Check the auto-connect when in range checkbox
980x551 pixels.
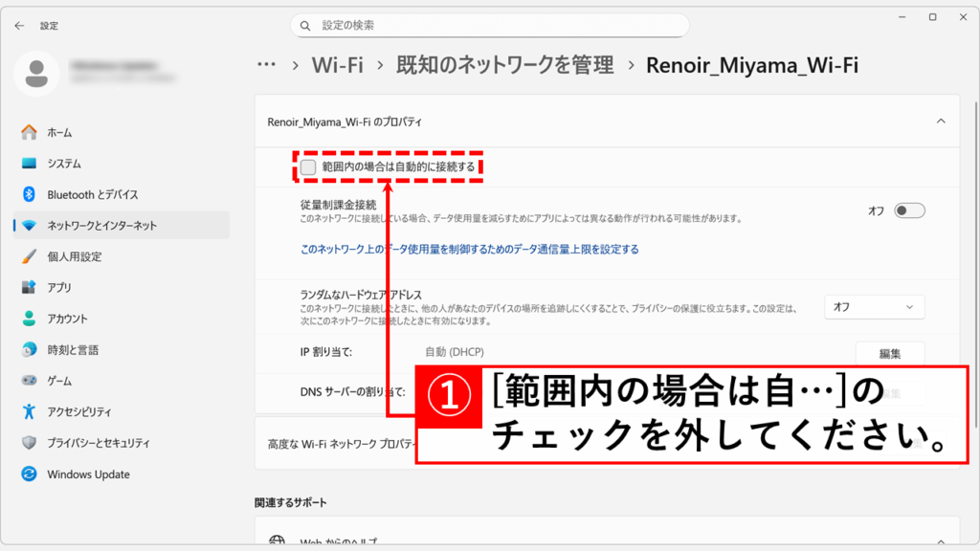pyautogui.click(x=308, y=167)
